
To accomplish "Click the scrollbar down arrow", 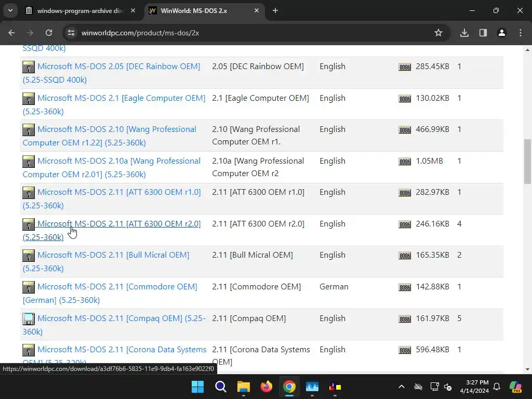I will [x=527, y=369].
